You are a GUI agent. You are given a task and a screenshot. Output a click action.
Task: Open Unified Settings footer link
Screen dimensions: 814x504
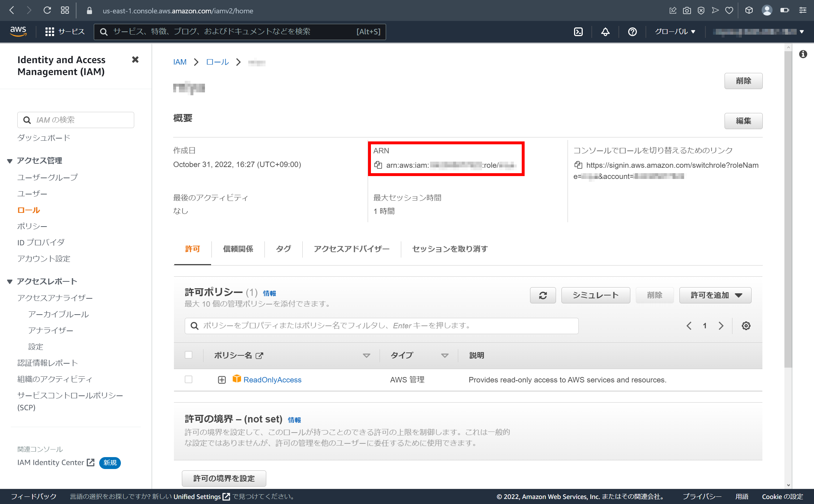[201, 496]
